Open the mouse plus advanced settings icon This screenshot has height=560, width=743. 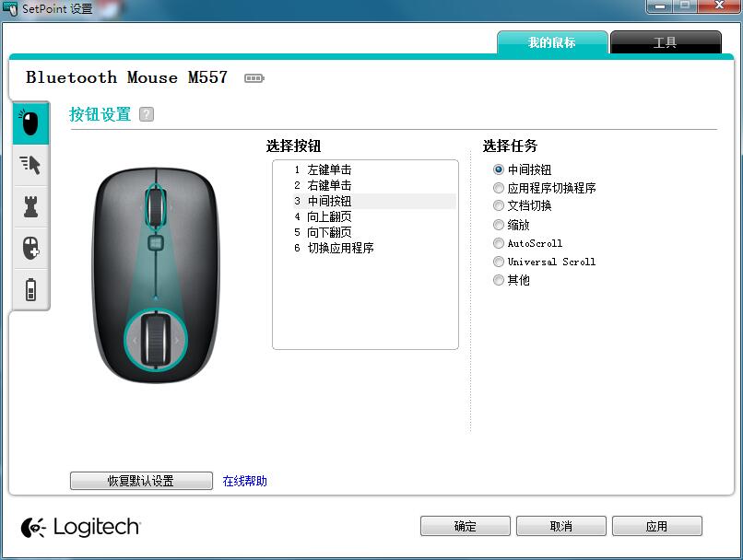click(30, 248)
